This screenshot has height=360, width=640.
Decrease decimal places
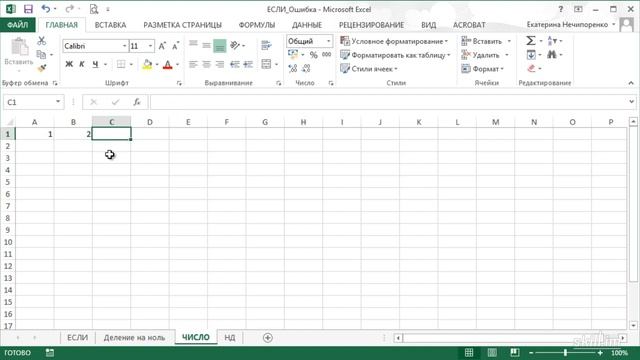(x=306, y=69)
